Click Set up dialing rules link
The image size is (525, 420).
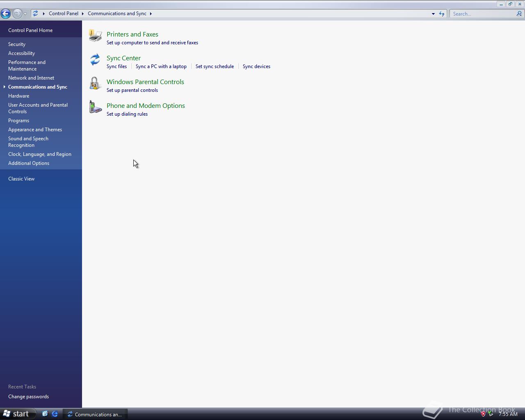[127, 114]
